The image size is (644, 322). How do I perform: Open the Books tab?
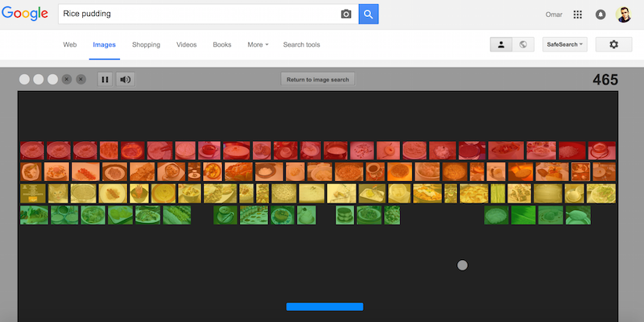click(222, 45)
